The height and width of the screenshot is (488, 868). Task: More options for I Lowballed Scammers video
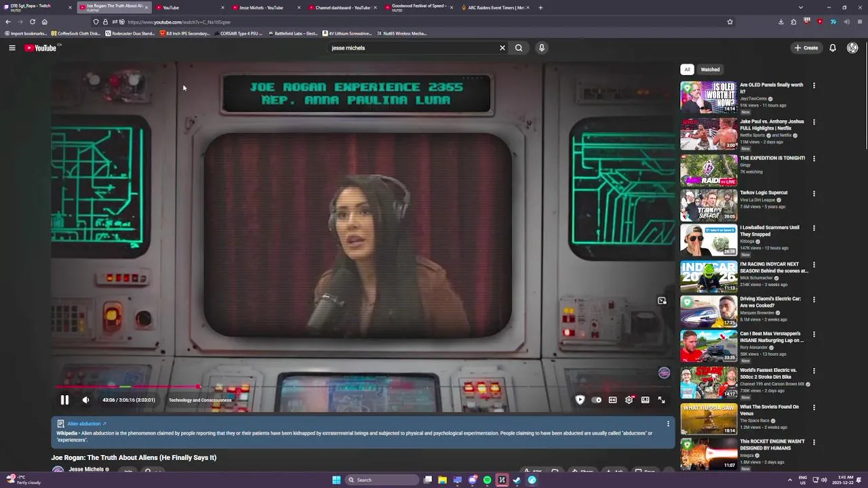click(x=814, y=228)
